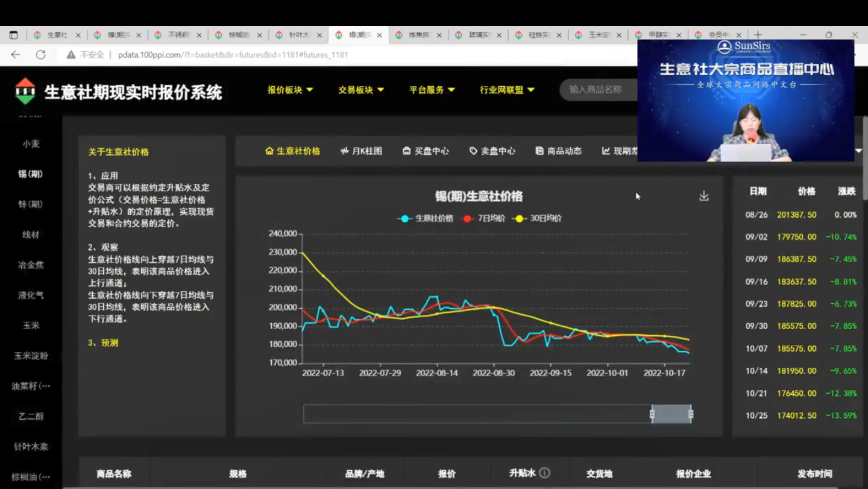Expand the 报价板块 dropdown menu
The width and height of the screenshot is (868, 489).
[x=290, y=90]
